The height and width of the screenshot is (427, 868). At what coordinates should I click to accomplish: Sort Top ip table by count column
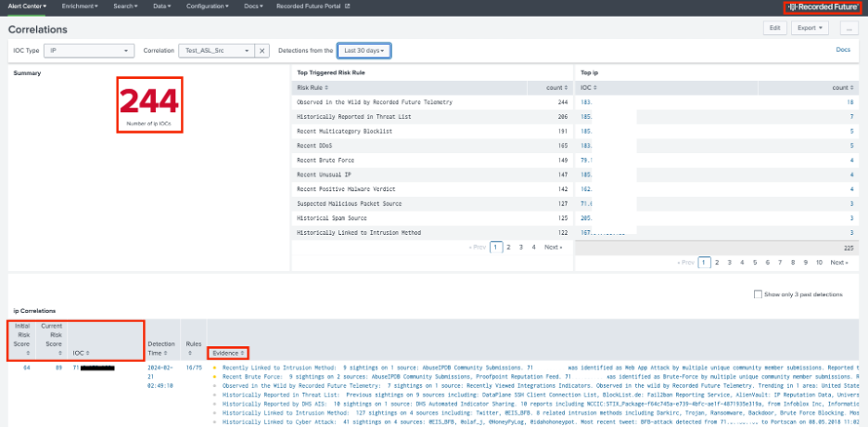point(843,87)
